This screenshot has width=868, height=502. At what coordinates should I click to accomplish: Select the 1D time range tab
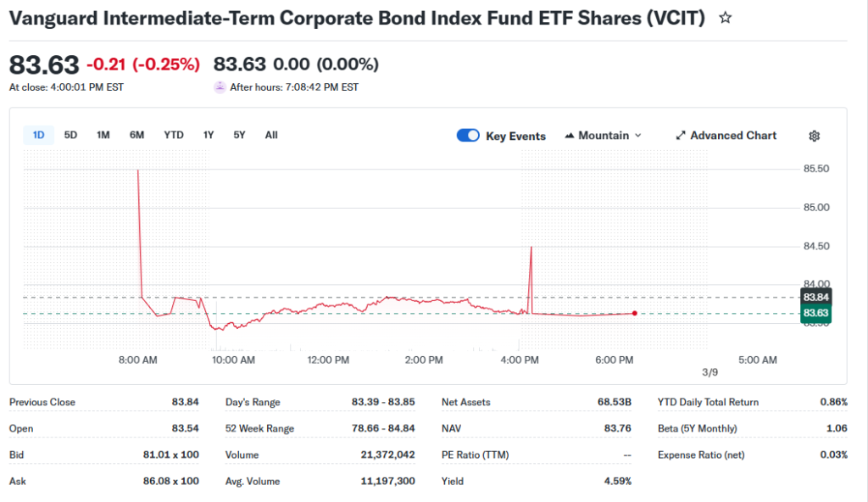(38, 135)
